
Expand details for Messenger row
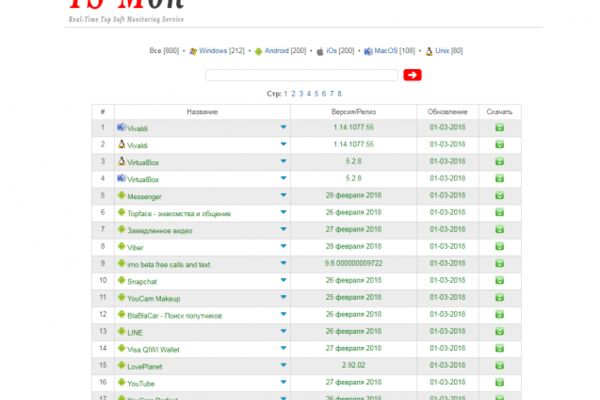[x=283, y=195]
